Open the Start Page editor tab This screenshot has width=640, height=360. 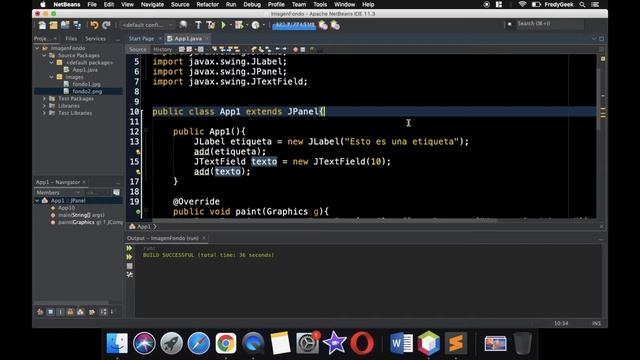click(141, 38)
